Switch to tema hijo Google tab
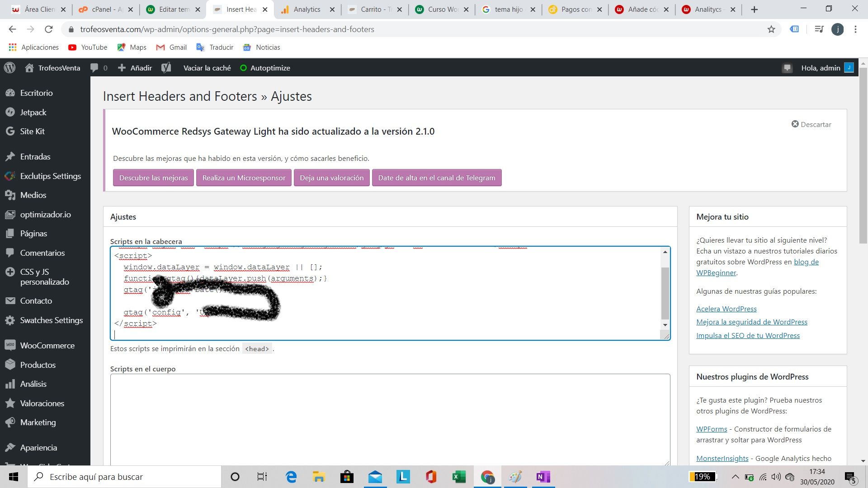The width and height of the screenshot is (868, 488). click(x=509, y=9)
